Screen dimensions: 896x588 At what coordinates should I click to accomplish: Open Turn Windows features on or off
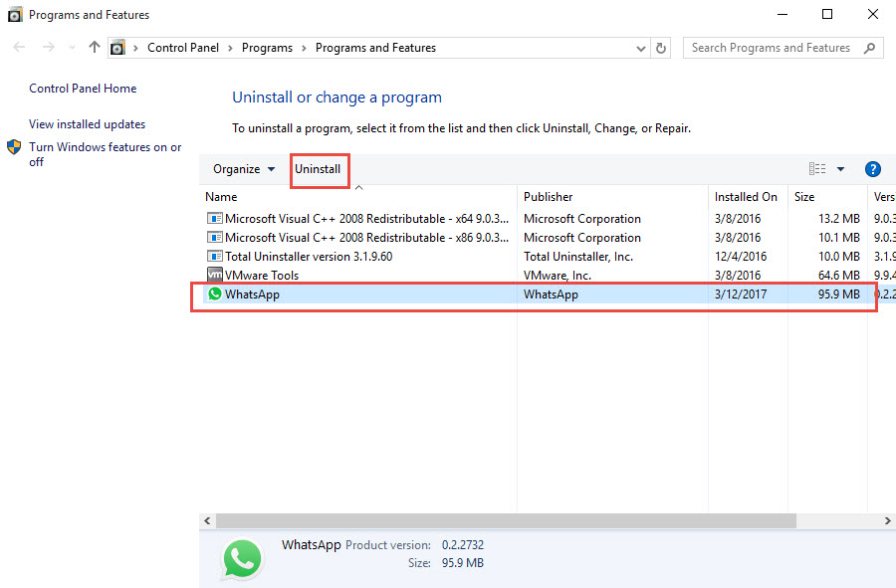pos(106,154)
